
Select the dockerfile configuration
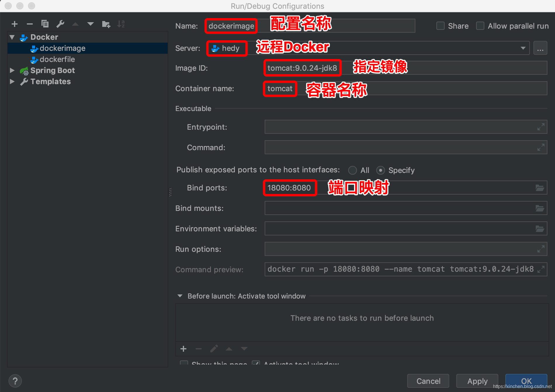pyautogui.click(x=88, y=59)
